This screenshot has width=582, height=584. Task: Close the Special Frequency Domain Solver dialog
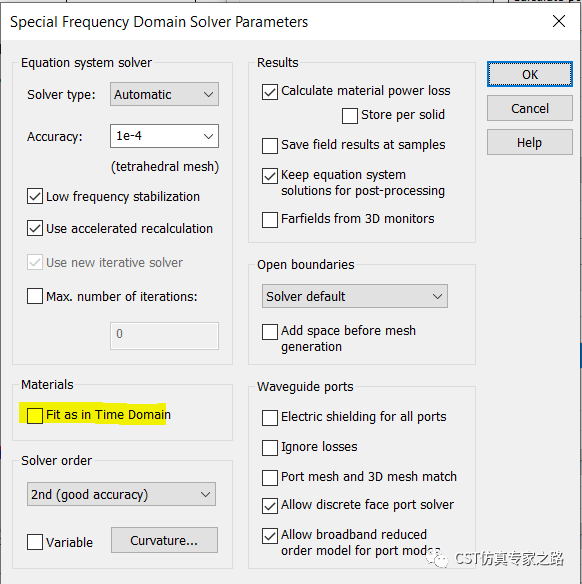coord(559,21)
